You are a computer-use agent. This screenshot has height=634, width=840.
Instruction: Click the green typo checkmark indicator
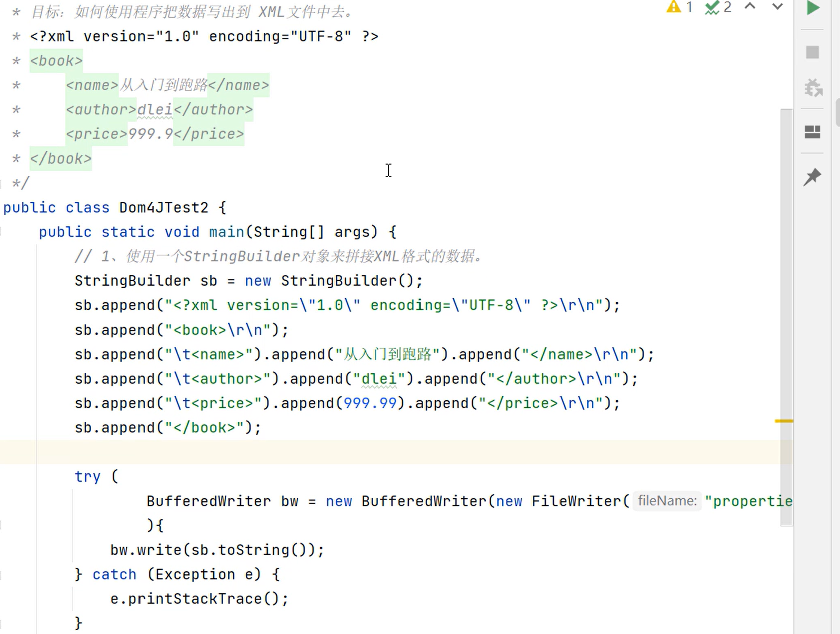pos(712,8)
